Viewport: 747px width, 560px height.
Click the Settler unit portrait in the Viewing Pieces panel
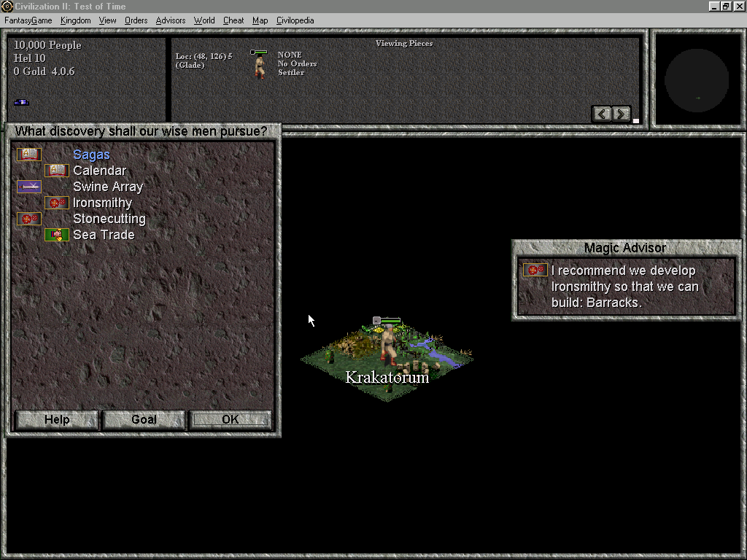(260, 64)
